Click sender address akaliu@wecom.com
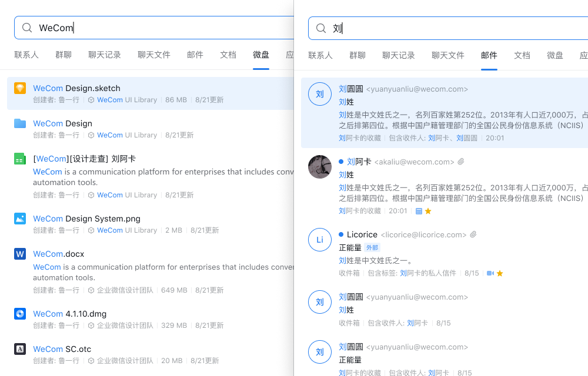Image resolution: width=588 pixels, height=376 pixels. click(414, 162)
